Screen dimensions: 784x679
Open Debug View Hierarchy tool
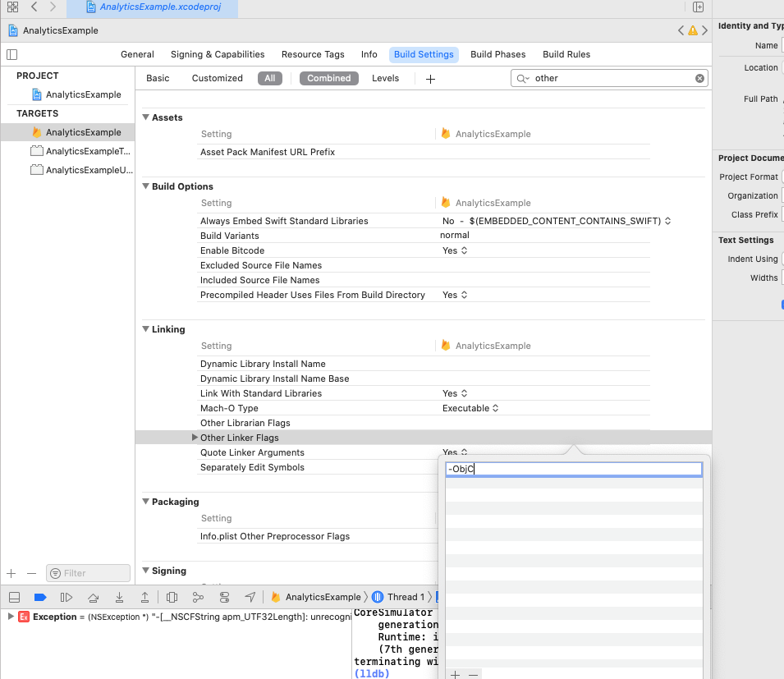pyautogui.click(x=172, y=597)
